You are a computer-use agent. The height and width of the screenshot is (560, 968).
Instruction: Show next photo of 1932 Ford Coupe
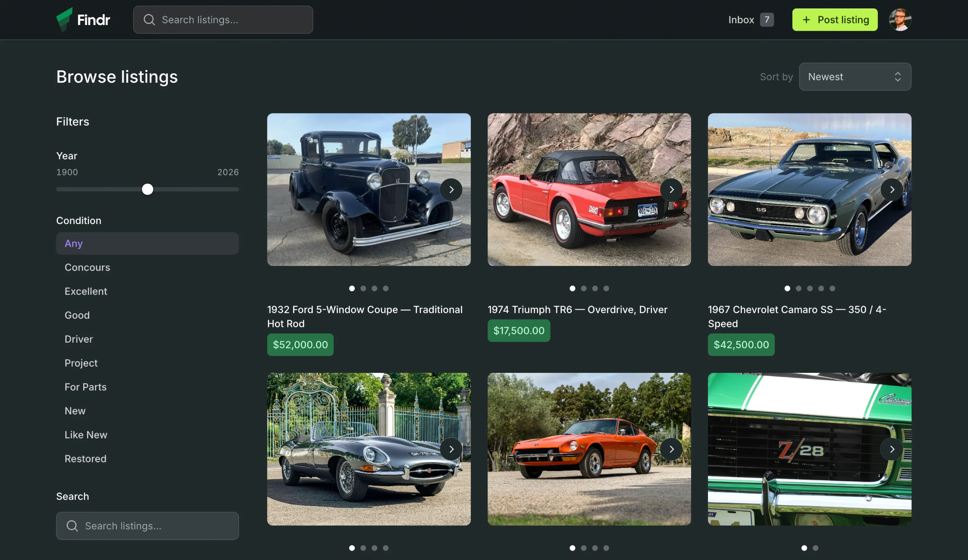click(451, 189)
